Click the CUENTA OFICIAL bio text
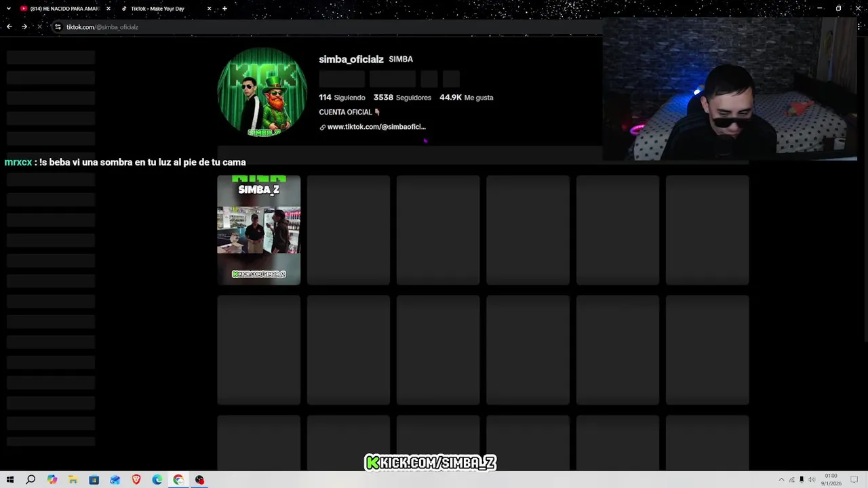The height and width of the screenshot is (488, 868). (x=349, y=112)
